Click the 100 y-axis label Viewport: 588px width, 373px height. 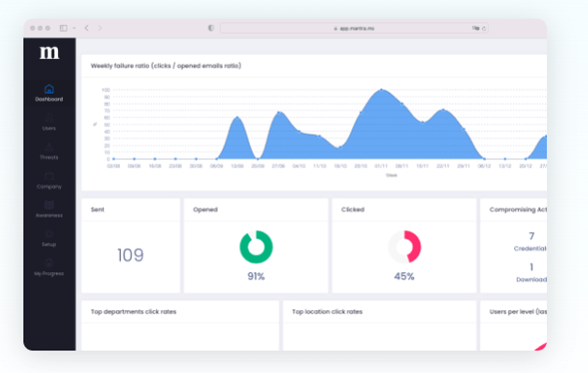[106, 90]
